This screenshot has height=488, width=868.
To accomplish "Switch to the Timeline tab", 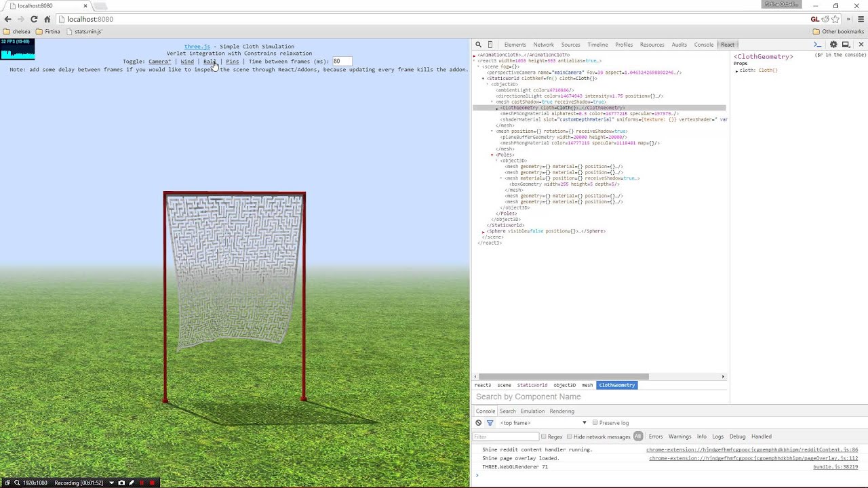I will point(597,45).
